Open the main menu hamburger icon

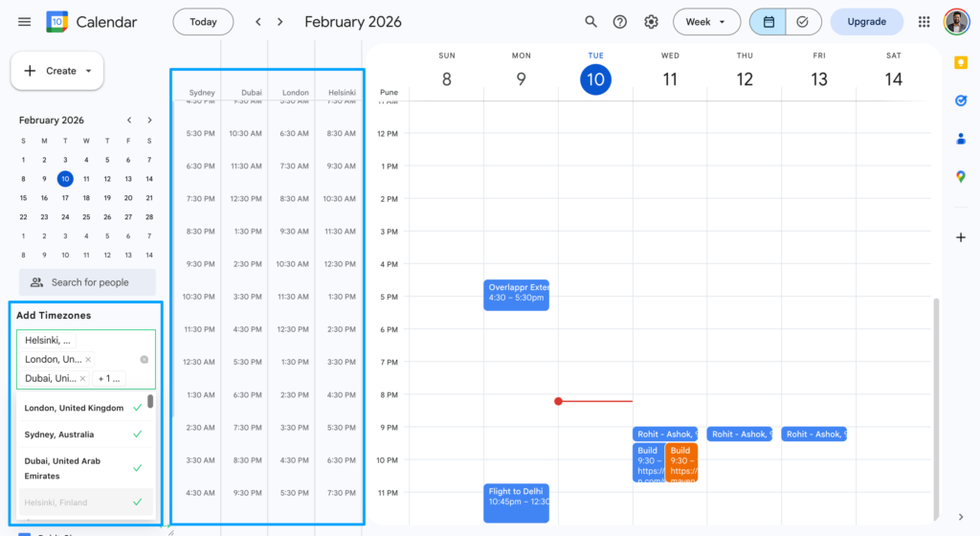[25, 22]
